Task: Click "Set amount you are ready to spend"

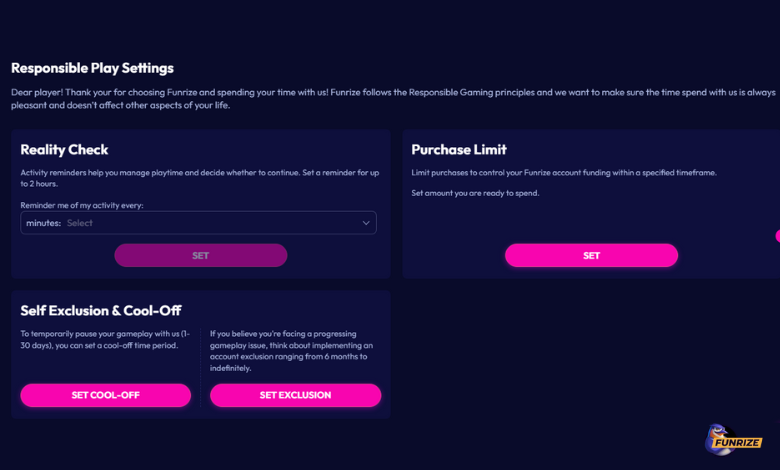Action: [475, 193]
